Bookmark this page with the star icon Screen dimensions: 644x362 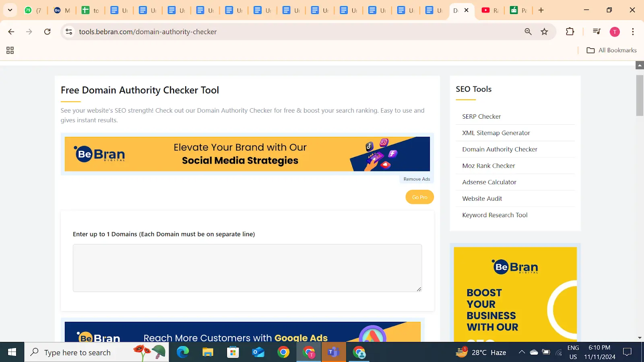click(x=545, y=32)
